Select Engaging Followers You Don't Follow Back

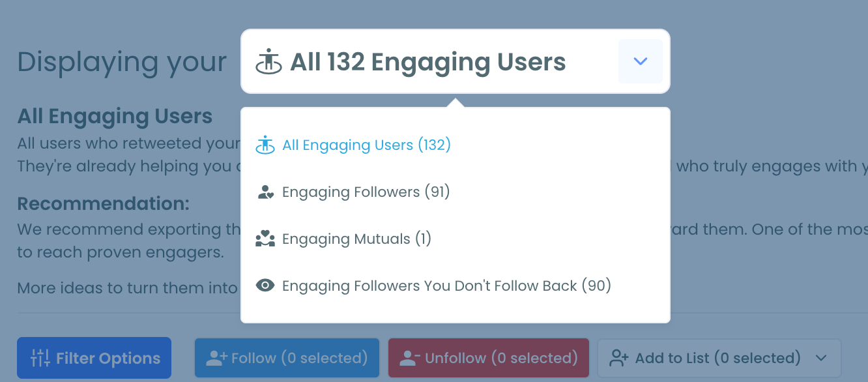click(446, 286)
